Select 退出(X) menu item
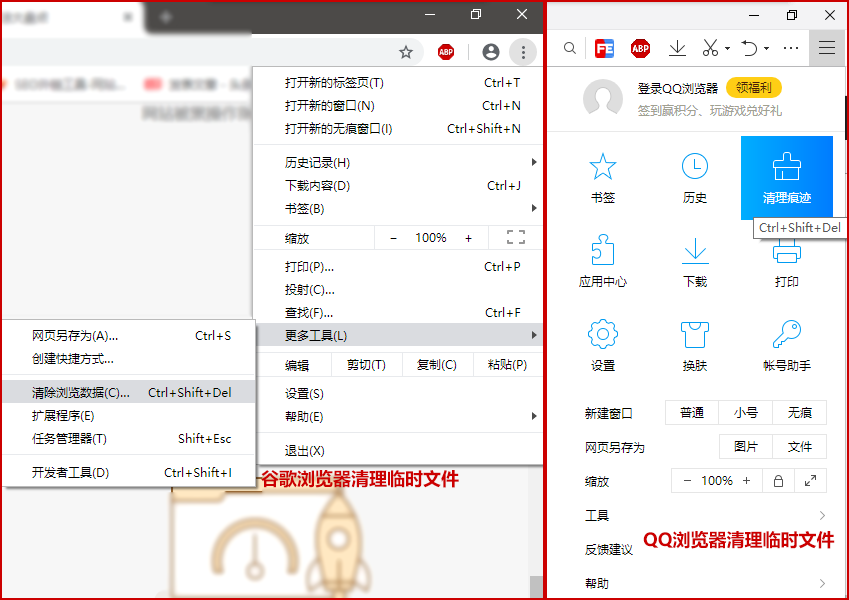Viewport: 849px width, 600px height. (x=398, y=451)
